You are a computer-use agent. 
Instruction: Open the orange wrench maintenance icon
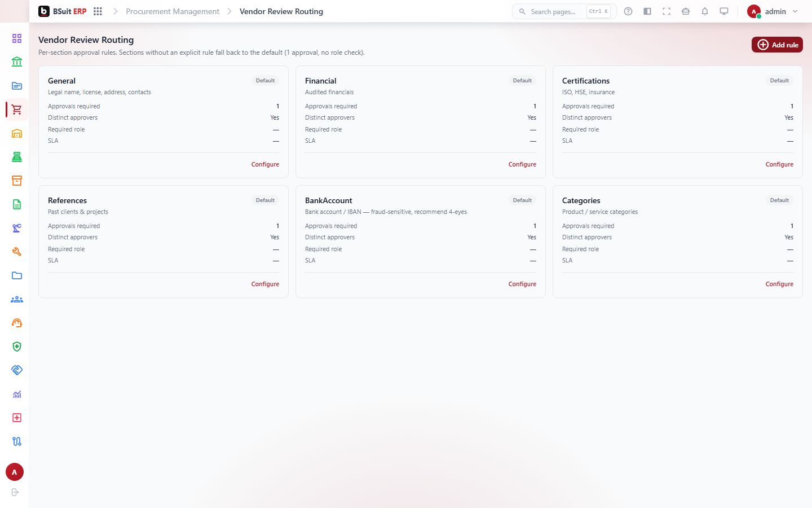click(x=17, y=252)
